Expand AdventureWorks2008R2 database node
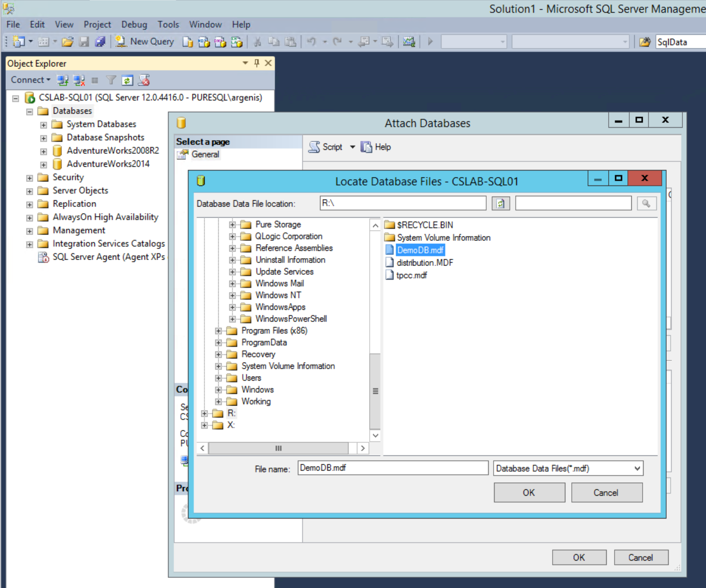 [x=43, y=151]
